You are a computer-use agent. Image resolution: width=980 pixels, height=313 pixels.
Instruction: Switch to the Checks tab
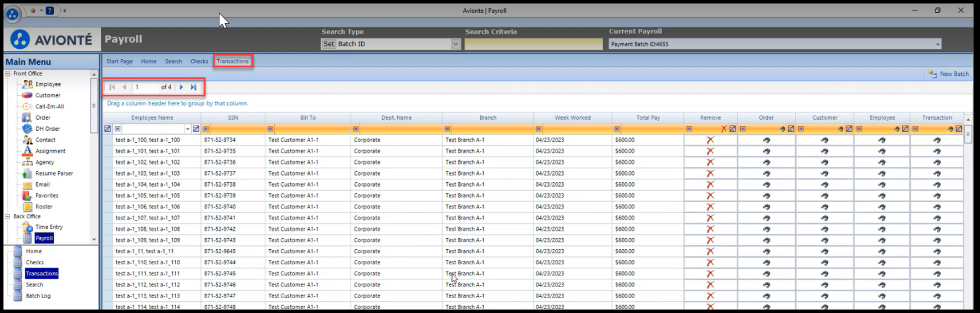click(x=199, y=61)
